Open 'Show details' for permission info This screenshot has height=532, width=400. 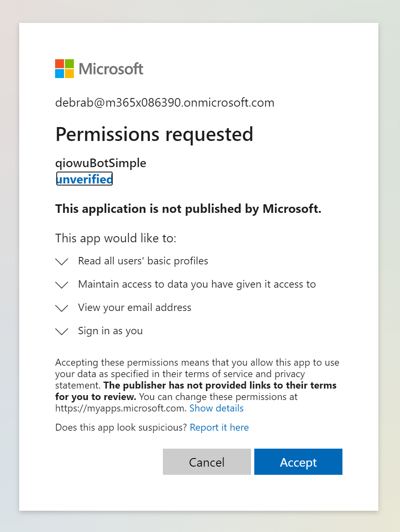(216, 408)
